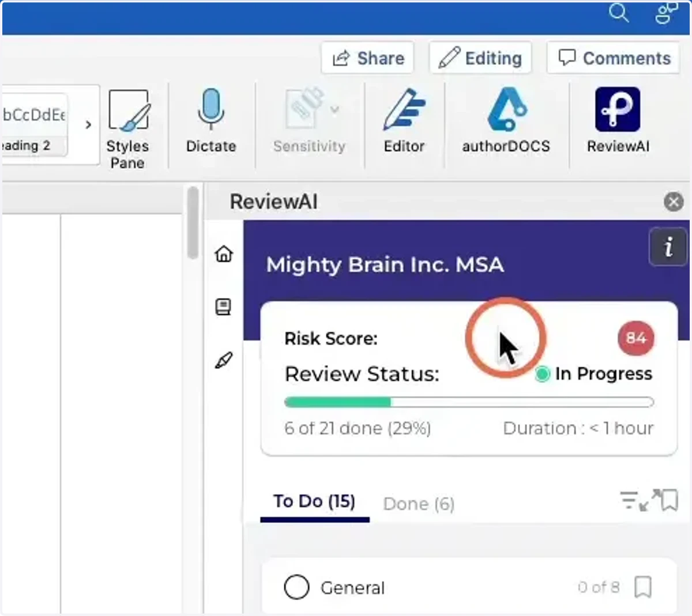Open the authorDOCS add-in
The width and height of the screenshot is (692, 616).
tap(506, 122)
